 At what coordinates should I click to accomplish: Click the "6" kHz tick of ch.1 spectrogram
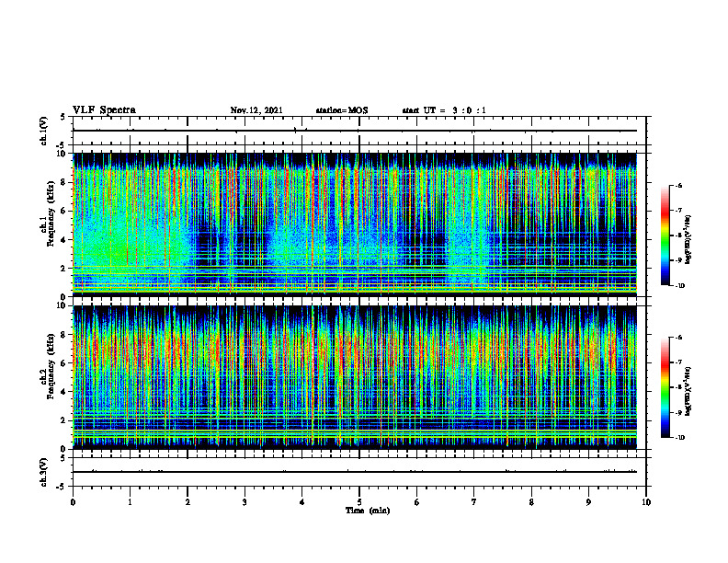click(64, 211)
